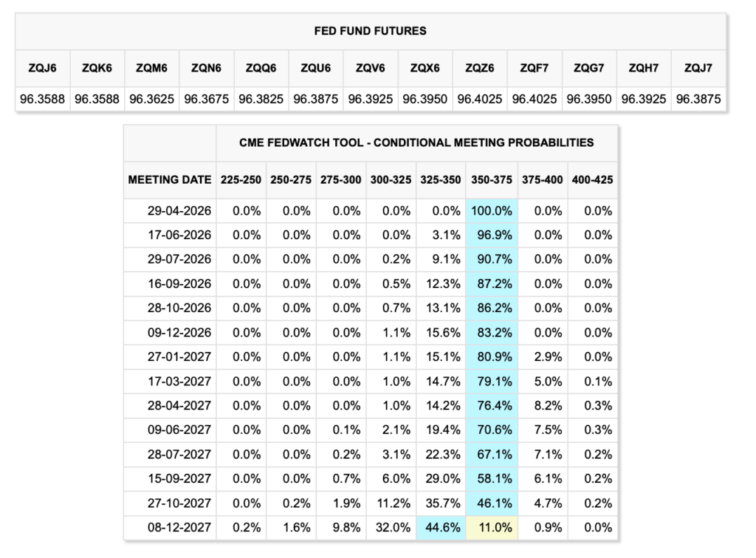Select the 29-04-2026 meeting date row
This screenshot has height=558, width=756.
179,211
